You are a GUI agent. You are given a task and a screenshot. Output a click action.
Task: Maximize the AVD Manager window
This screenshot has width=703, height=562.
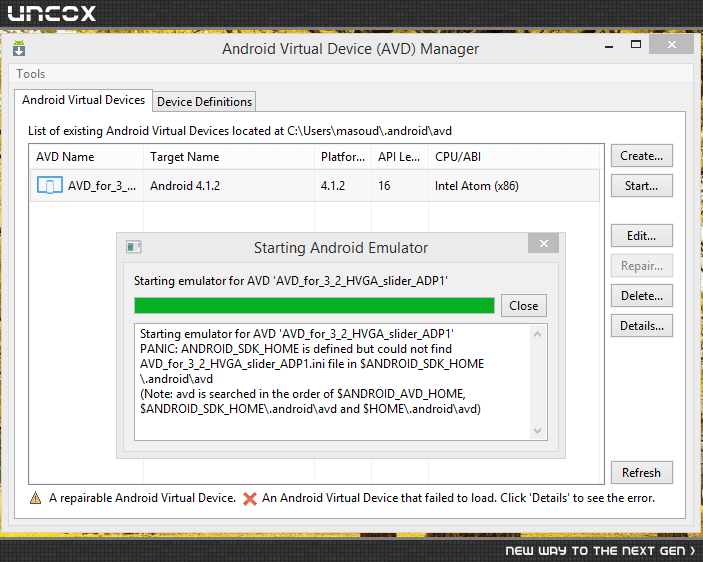pos(636,44)
